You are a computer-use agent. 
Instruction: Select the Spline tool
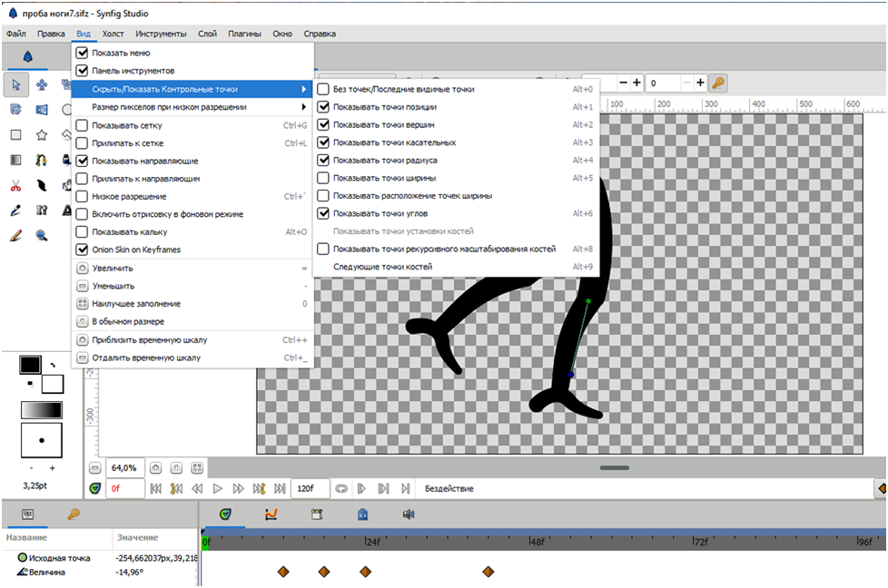[x=42, y=161]
